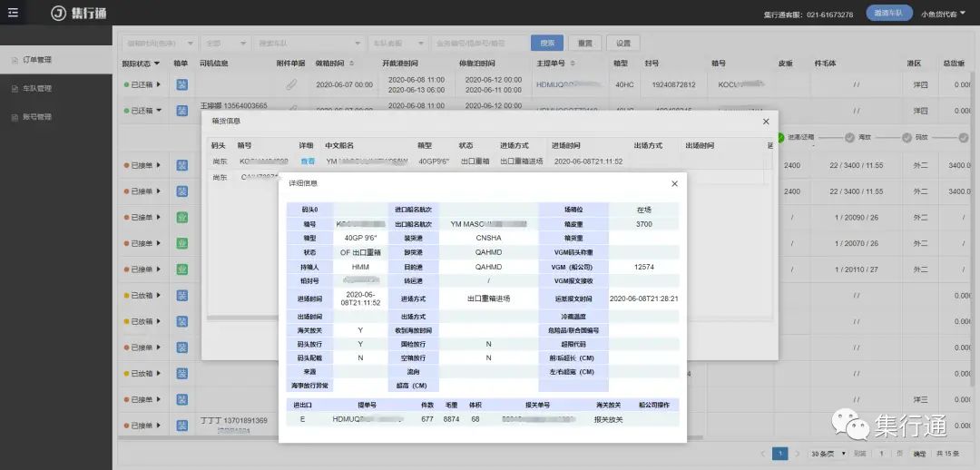This screenshot has width=980, height=470.
Task: Click the blue 邀请车队 button
Action: (x=888, y=13)
